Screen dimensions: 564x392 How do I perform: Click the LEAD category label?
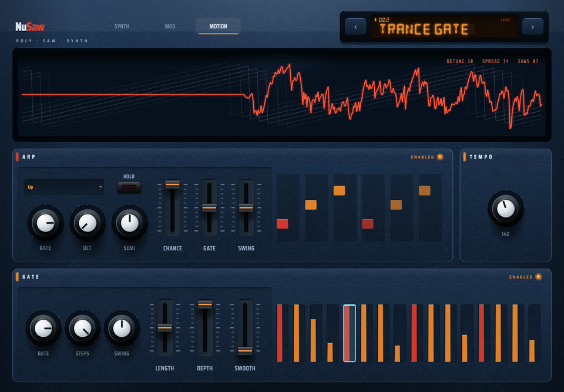(x=505, y=20)
